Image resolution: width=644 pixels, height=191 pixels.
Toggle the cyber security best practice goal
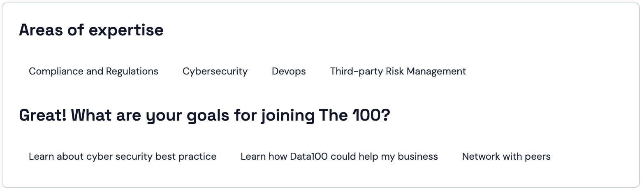tap(123, 156)
